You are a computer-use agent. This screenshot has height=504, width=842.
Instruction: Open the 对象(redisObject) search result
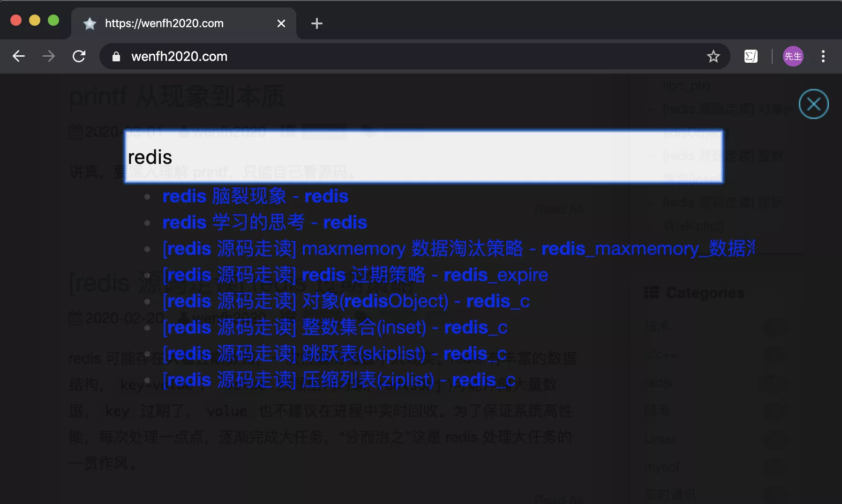coord(346,301)
